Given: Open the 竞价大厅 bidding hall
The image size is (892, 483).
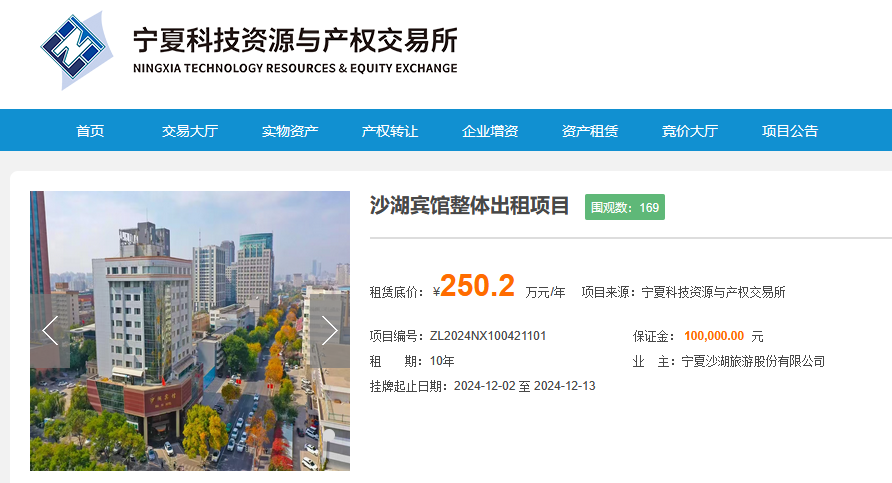Looking at the screenshot, I should [690, 131].
